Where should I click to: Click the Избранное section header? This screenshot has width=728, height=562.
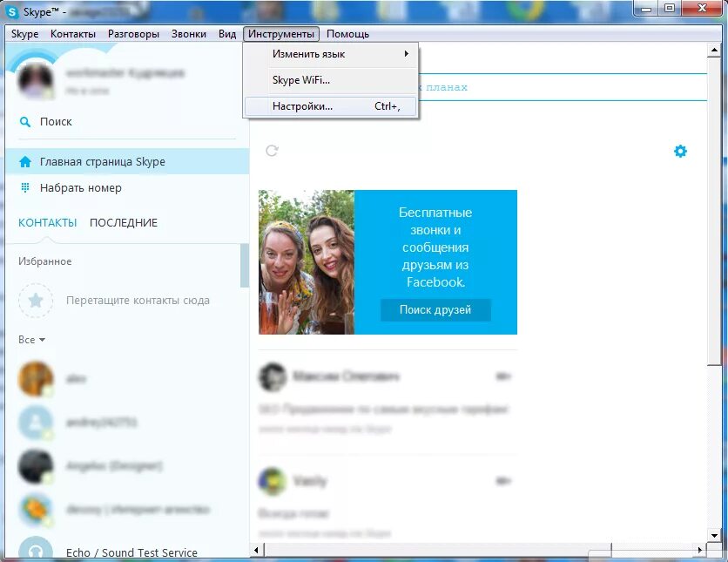click(45, 261)
